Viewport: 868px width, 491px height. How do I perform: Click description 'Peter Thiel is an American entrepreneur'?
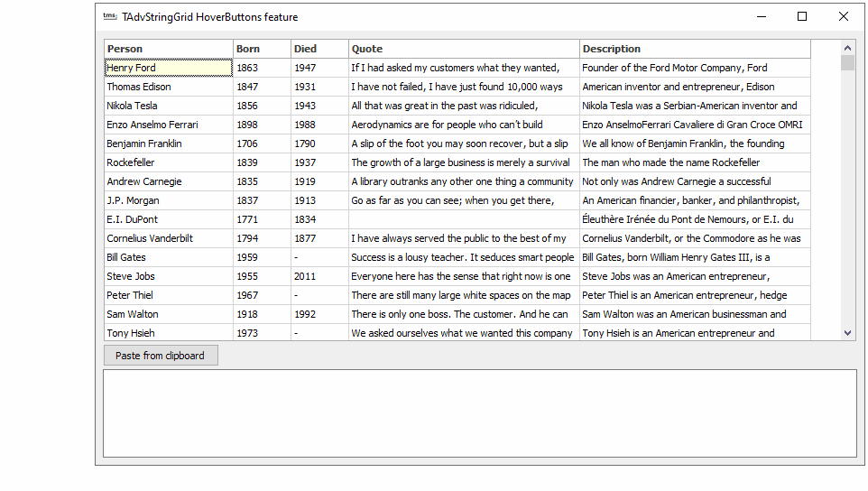(x=695, y=295)
